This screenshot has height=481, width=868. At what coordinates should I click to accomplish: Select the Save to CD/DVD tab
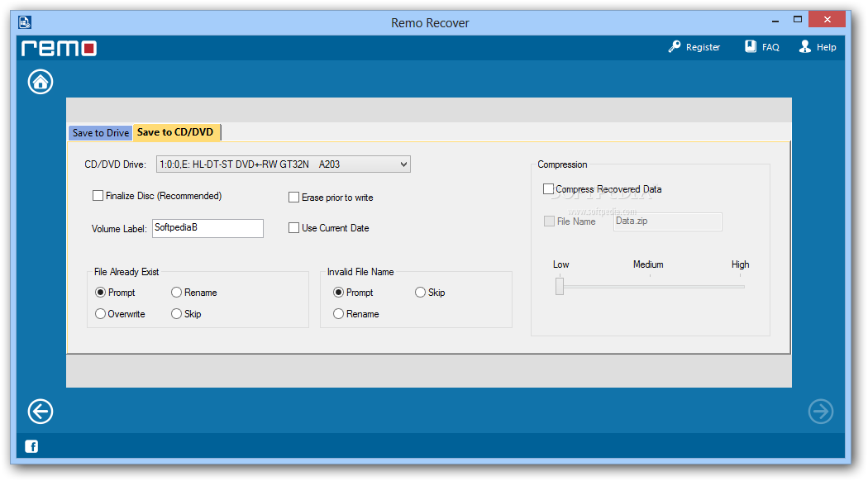pos(176,132)
